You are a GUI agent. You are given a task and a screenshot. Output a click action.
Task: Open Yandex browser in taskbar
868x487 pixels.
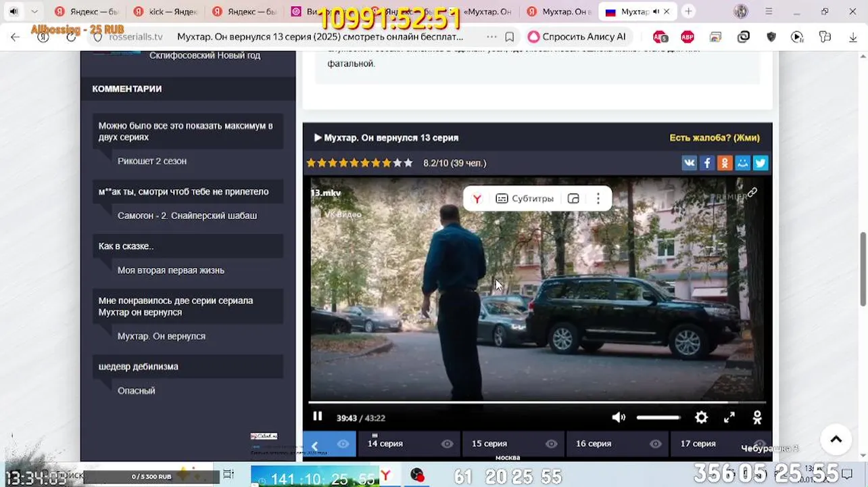pyautogui.click(x=386, y=476)
